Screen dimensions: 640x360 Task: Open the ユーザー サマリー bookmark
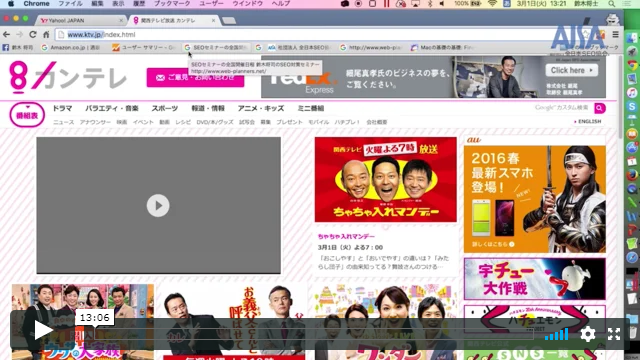(x=144, y=48)
